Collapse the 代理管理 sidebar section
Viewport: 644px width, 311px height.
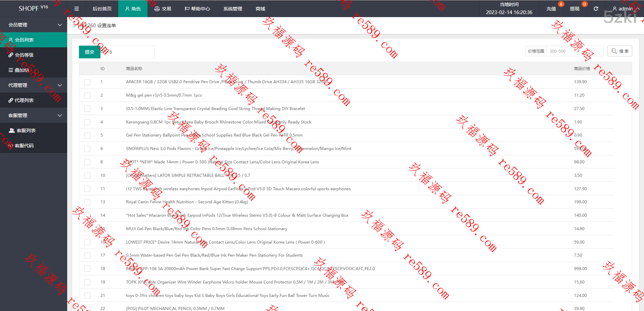tap(34, 85)
